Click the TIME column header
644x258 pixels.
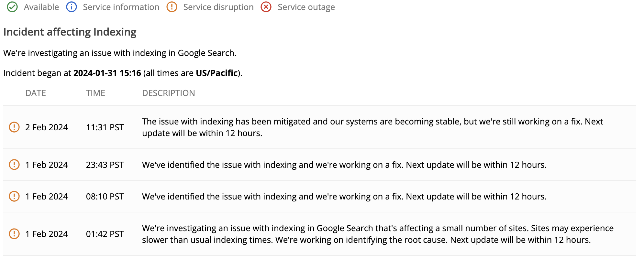pyautogui.click(x=95, y=93)
